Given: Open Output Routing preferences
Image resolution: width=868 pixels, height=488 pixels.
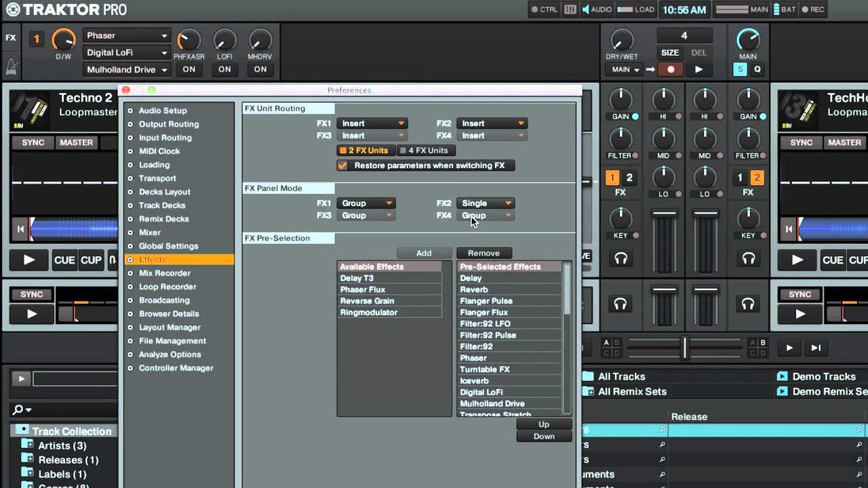Looking at the screenshot, I should click(x=169, y=124).
